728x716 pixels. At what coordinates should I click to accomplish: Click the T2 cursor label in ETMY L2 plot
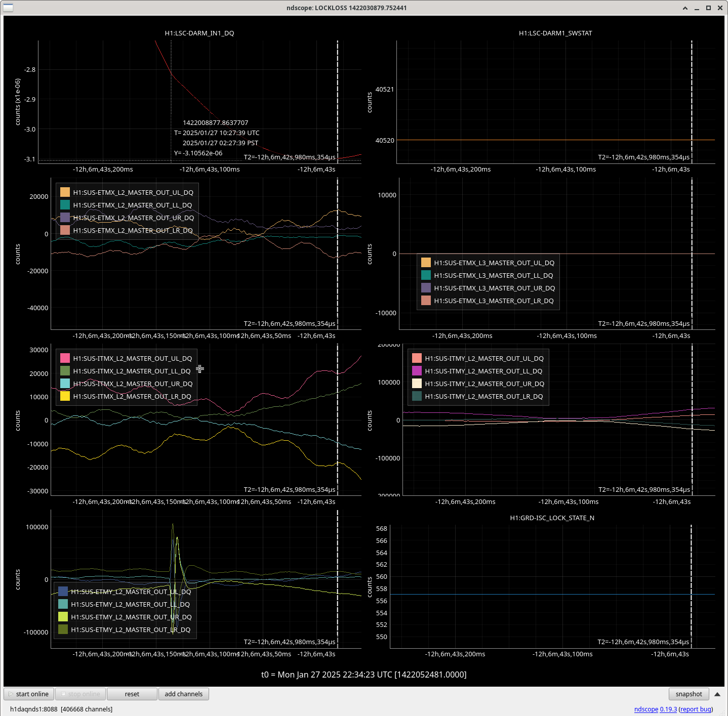290,642
